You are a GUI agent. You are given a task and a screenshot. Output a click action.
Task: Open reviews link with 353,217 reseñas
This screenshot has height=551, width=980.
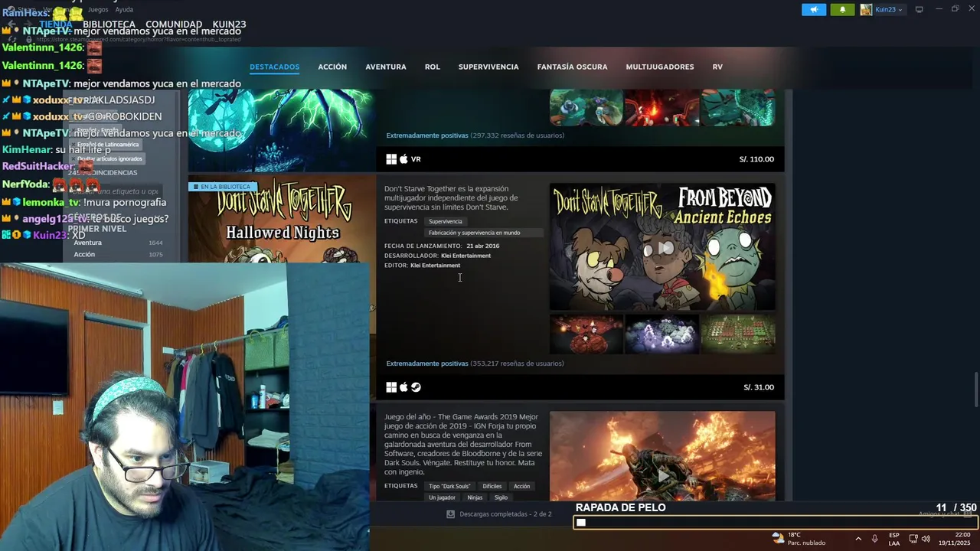tap(475, 364)
